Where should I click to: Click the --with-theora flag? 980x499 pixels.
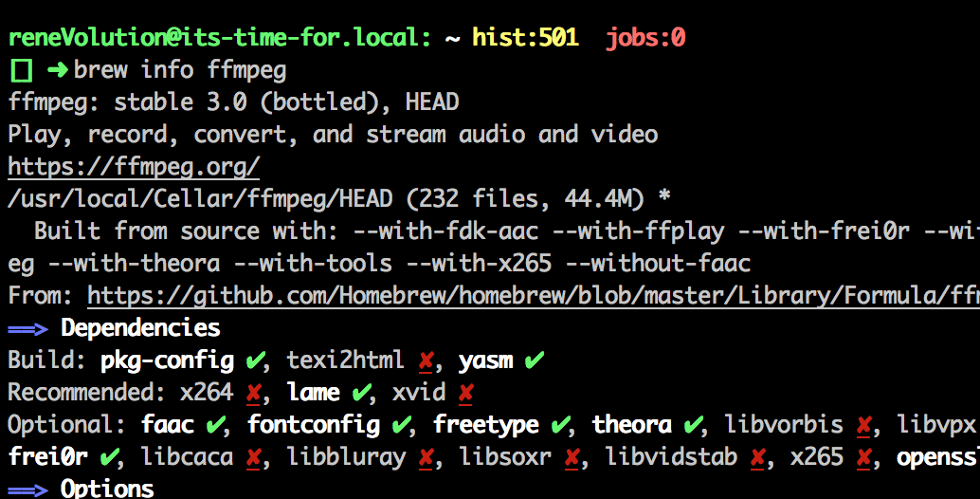tap(135, 264)
